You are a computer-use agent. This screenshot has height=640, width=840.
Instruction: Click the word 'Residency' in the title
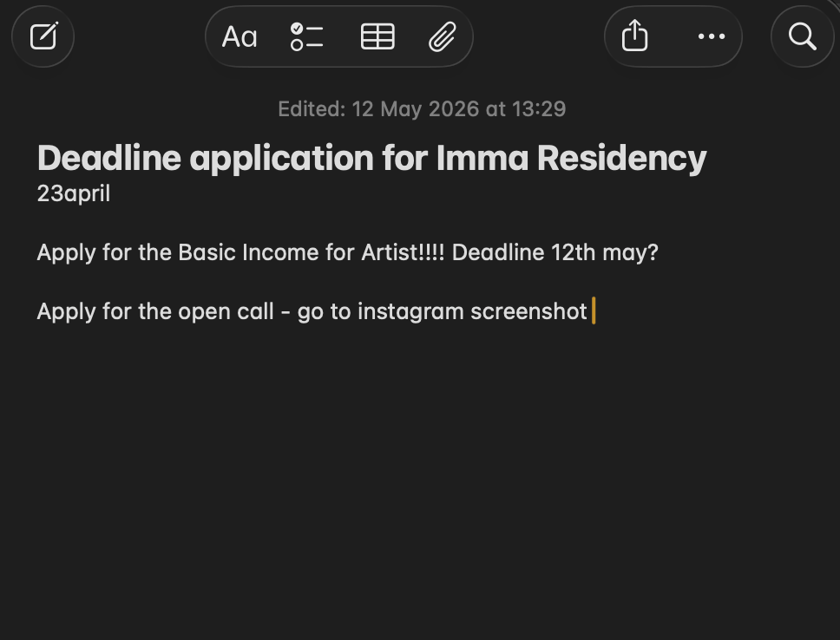[622, 159]
